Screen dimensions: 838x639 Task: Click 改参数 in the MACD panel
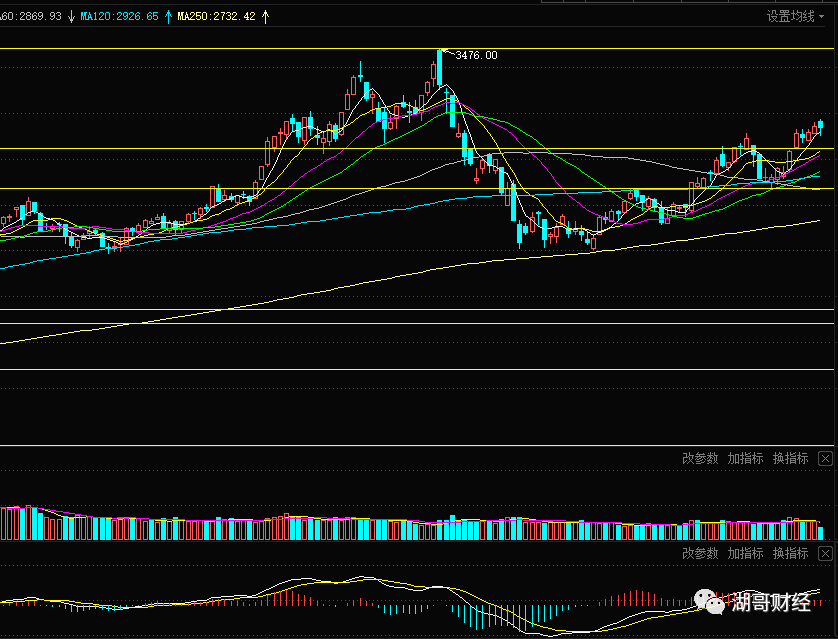pos(700,553)
